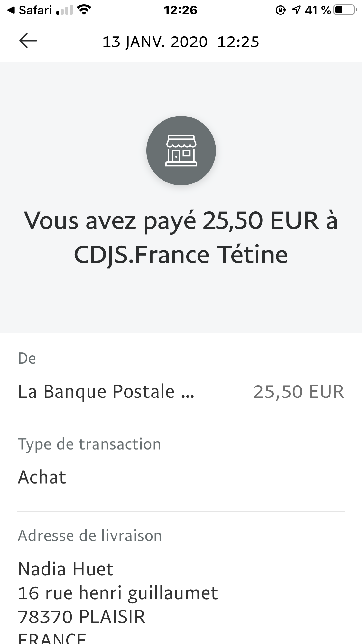Tap the merchant storefront icon
Viewport: 362px width, 644px height.
[181, 151]
